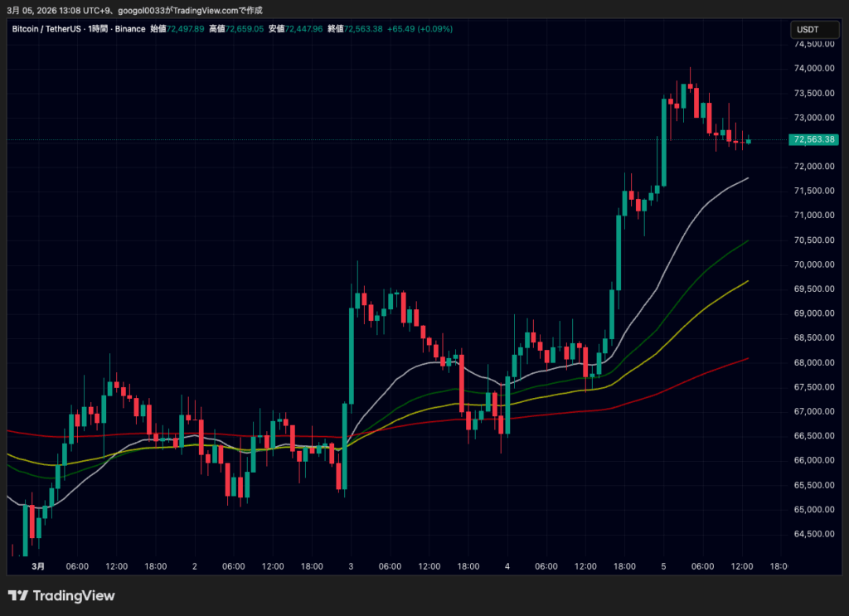Click the 70,000.00 price axis label
The height and width of the screenshot is (616, 849).
click(813, 264)
